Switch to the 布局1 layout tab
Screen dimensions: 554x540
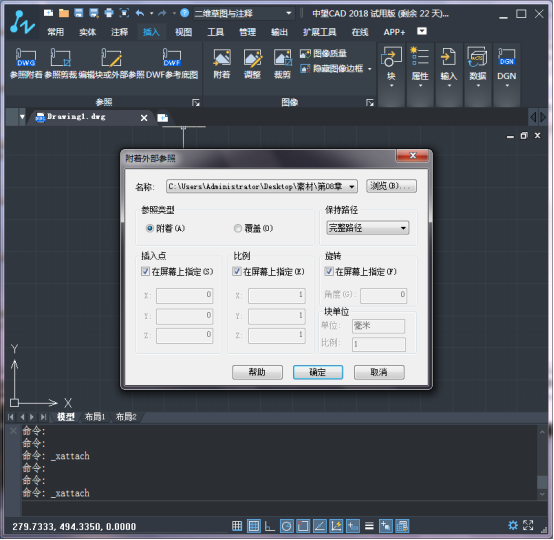95,417
